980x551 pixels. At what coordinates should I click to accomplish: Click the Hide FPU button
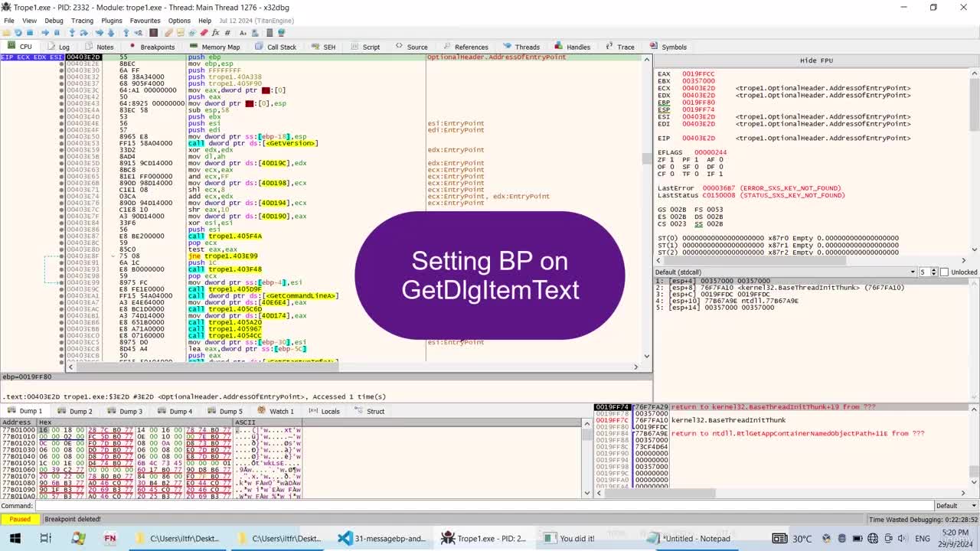click(x=815, y=60)
